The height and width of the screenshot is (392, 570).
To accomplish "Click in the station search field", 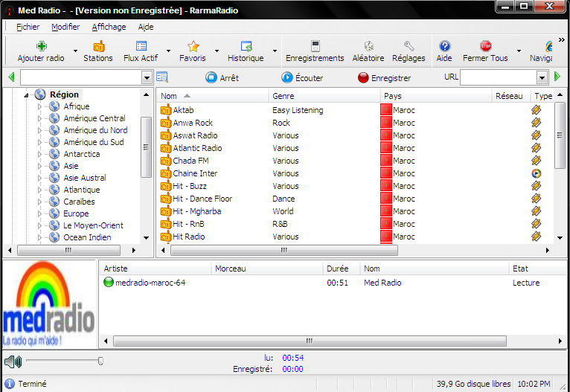I will [x=81, y=78].
